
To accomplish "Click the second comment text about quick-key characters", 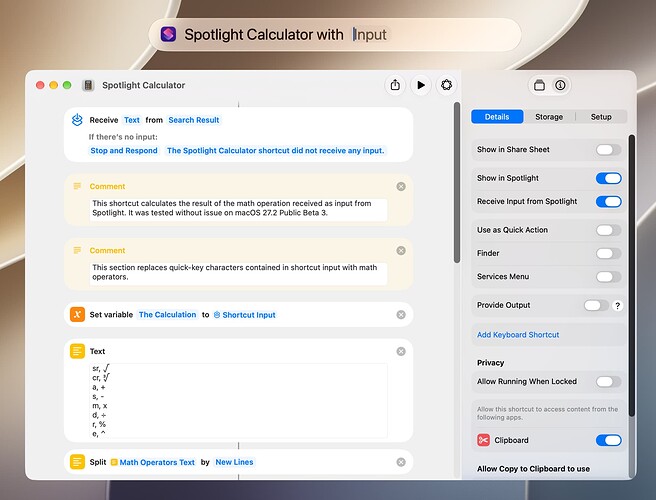I will pyautogui.click(x=238, y=273).
